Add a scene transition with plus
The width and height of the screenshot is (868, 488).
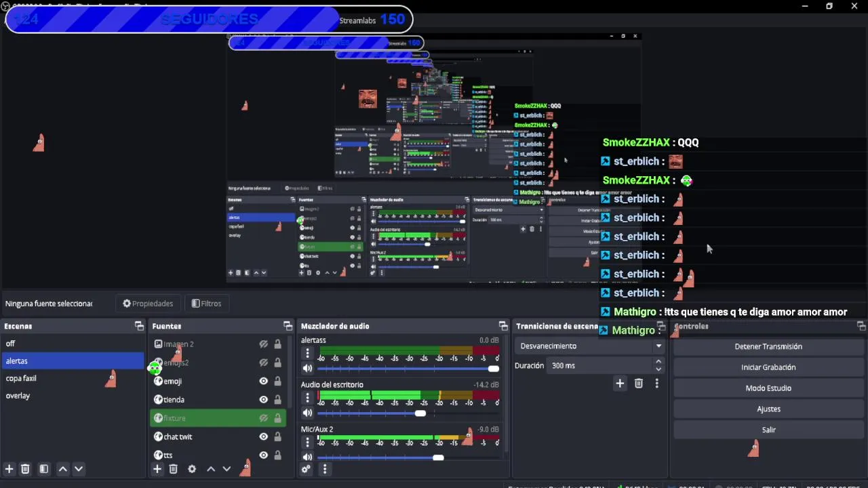[620, 384]
